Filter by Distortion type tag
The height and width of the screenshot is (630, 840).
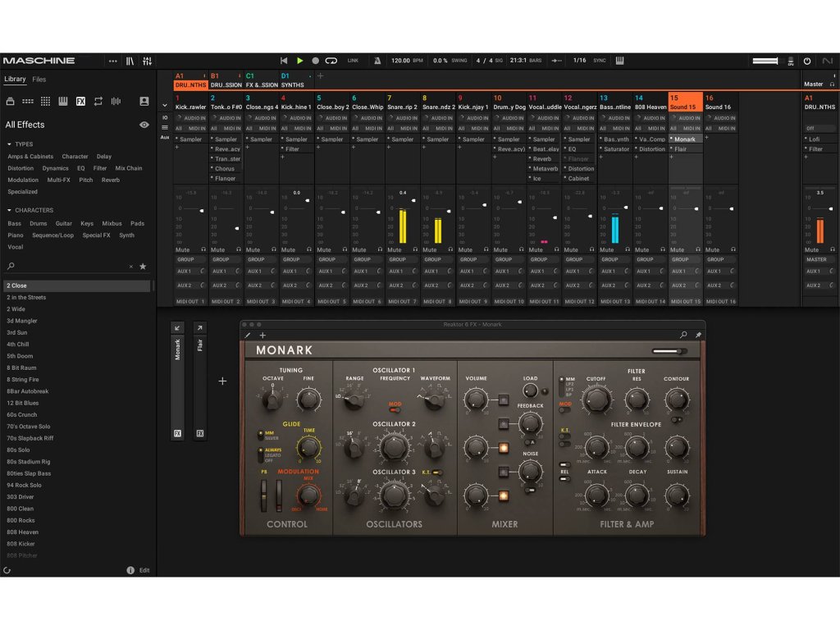click(x=21, y=168)
